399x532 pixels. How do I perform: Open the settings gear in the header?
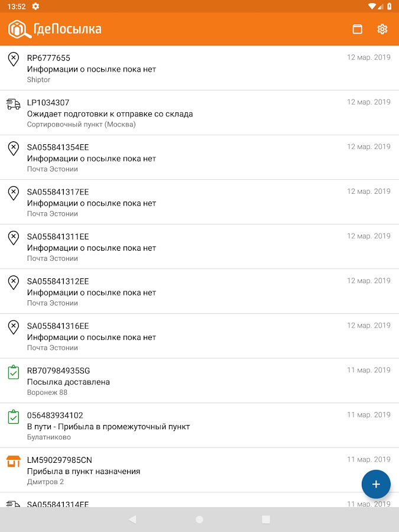[382, 29]
